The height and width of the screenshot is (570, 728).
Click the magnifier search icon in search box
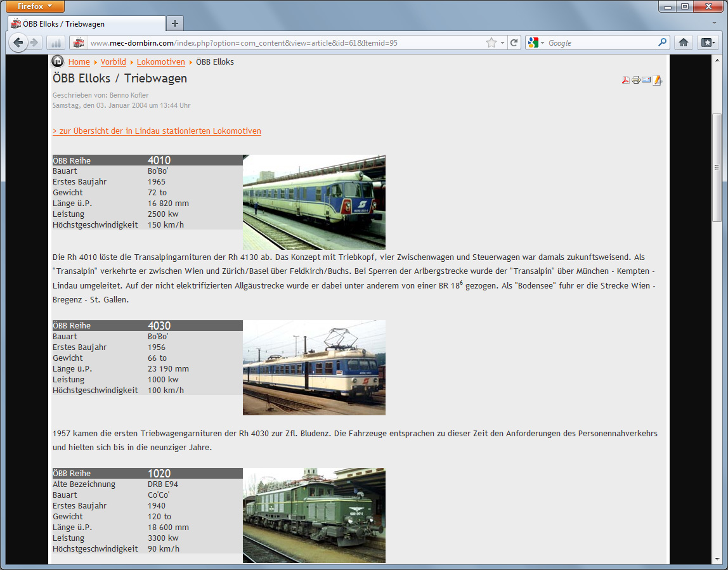(x=663, y=42)
